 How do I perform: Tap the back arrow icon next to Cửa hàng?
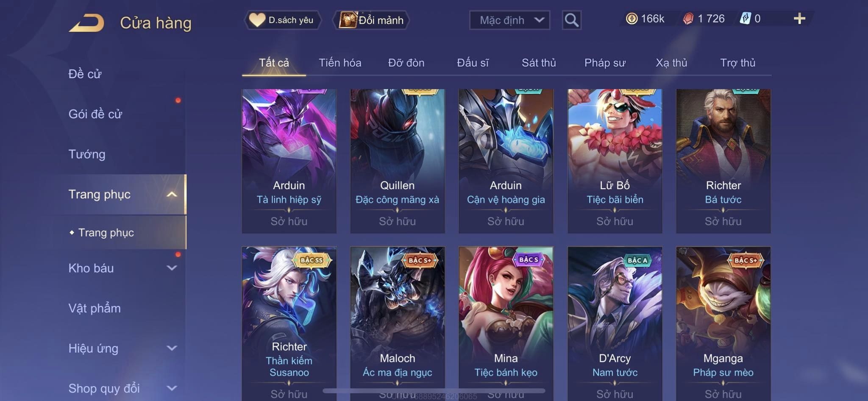(87, 23)
